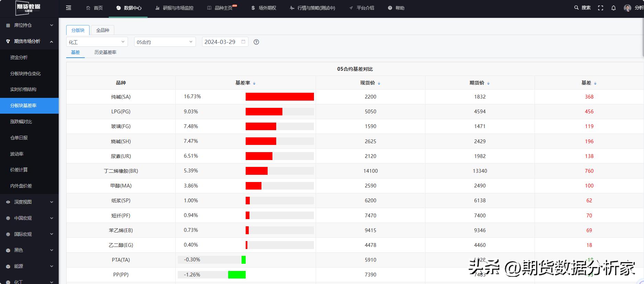The height and width of the screenshot is (284, 644).
Task: Sort by 基差率 column arrows
Action: click(254, 83)
